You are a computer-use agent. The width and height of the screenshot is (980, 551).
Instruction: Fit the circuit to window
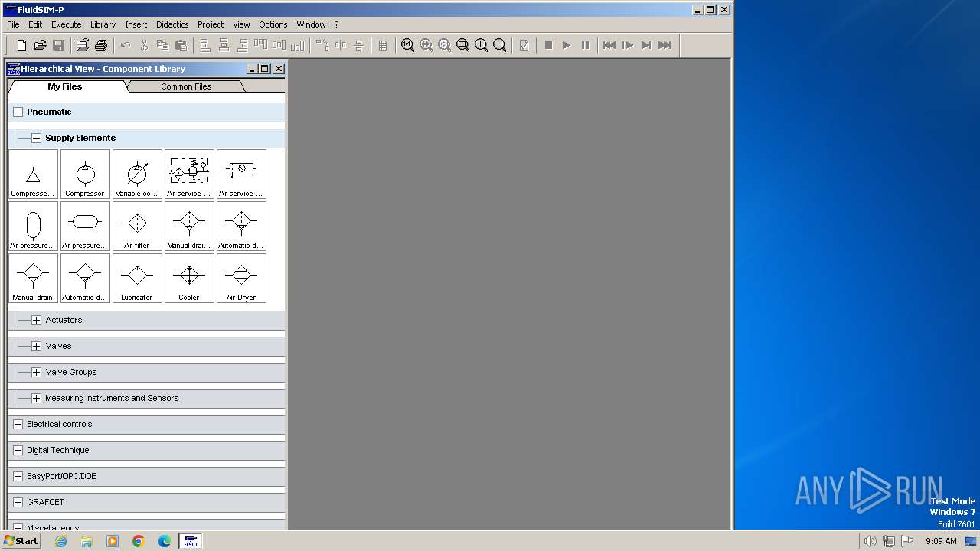(444, 45)
